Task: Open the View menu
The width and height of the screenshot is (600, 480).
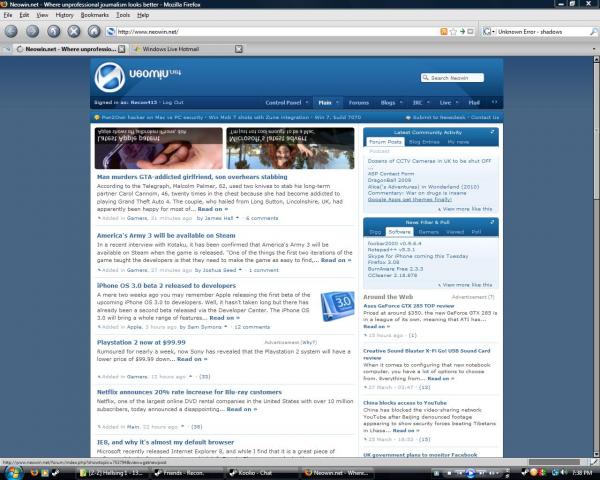Action: pyautogui.click(x=42, y=15)
